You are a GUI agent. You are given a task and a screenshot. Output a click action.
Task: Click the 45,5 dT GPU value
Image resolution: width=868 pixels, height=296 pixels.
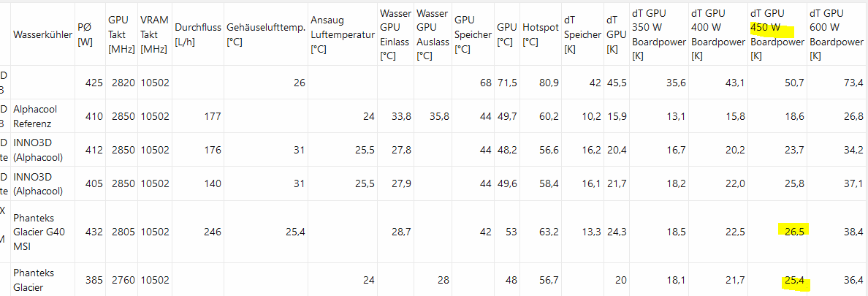coord(617,83)
